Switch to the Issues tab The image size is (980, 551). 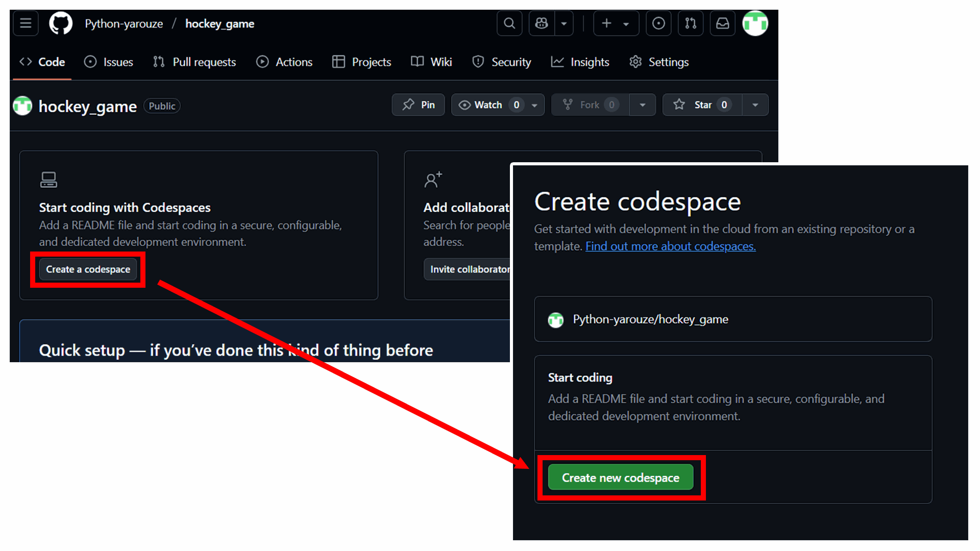click(108, 62)
